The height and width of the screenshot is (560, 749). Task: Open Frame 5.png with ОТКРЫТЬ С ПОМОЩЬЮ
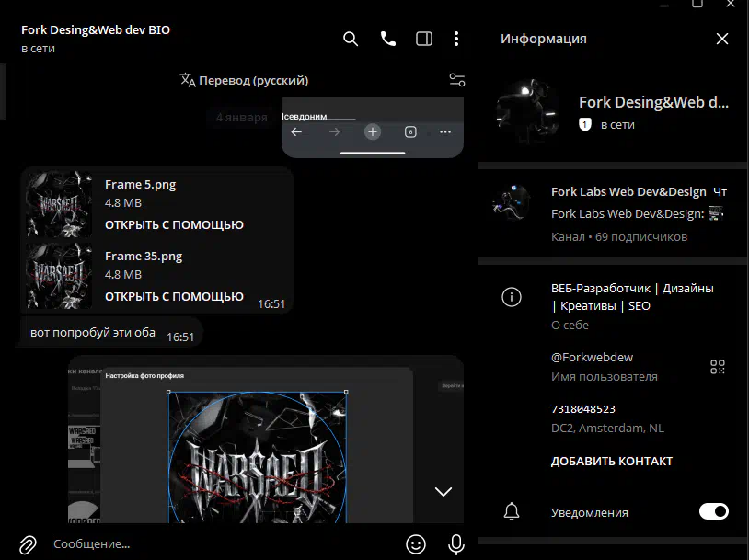[174, 224]
